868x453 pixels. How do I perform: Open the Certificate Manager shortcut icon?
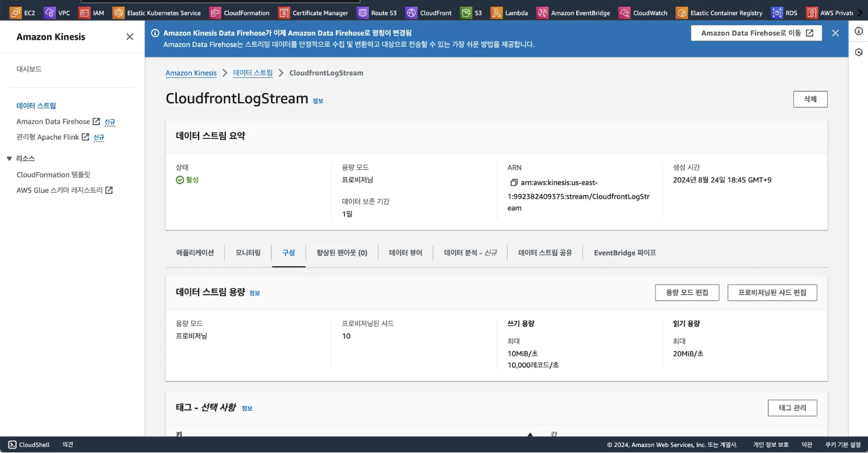[x=284, y=12]
